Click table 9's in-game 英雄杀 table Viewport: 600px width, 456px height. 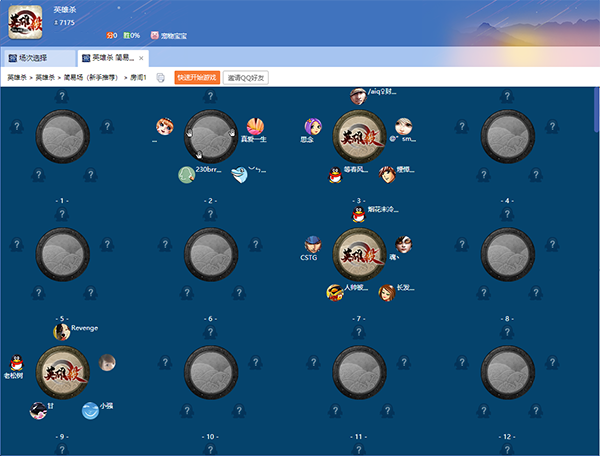click(63, 373)
